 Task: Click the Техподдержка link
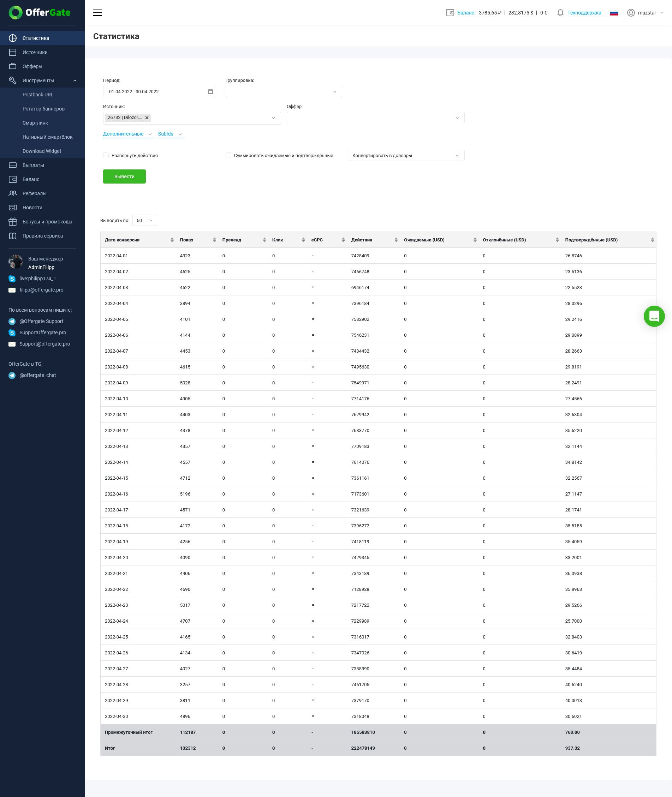pyautogui.click(x=584, y=13)
